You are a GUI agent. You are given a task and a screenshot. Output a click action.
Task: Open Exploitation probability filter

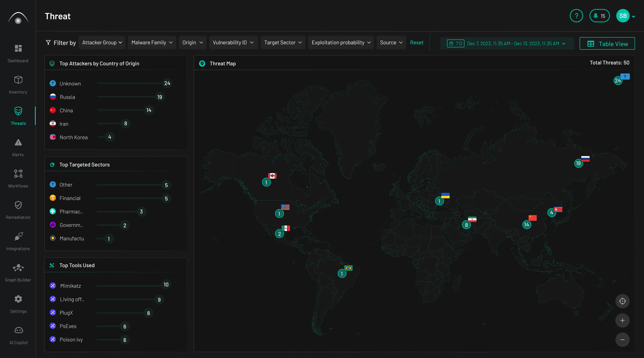coord(341,43)
